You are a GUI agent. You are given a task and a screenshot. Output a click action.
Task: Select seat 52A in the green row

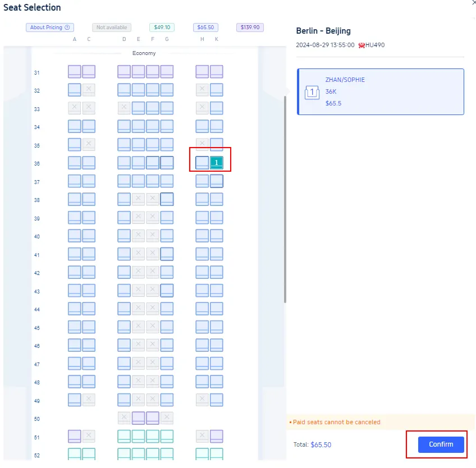pyautogui.click(x=75, y=455)
